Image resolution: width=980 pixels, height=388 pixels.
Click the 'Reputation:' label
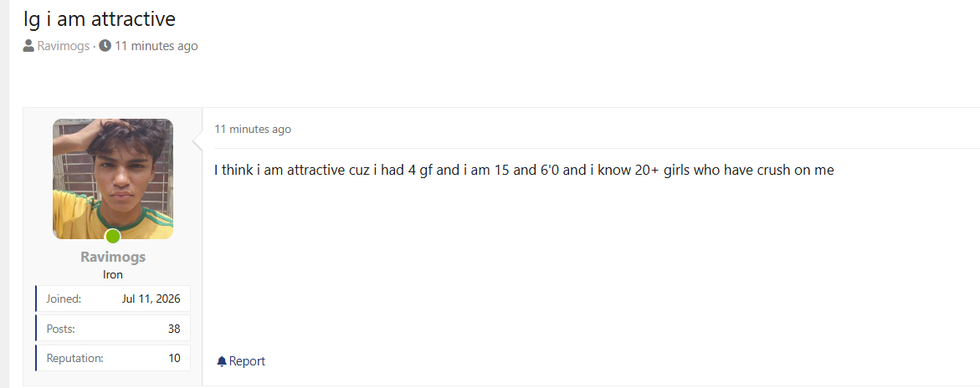(75, 358)
